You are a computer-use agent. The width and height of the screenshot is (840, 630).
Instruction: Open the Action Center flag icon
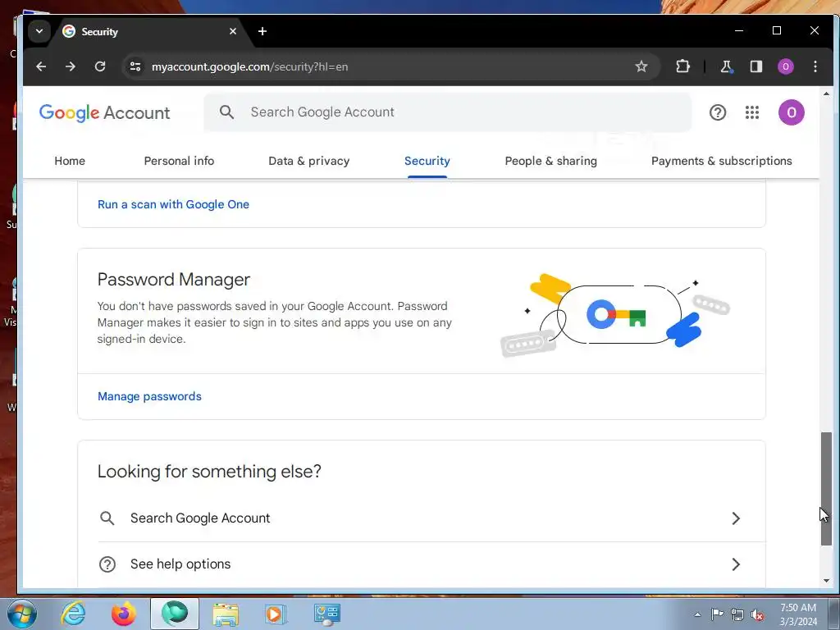tap(717, 614)
